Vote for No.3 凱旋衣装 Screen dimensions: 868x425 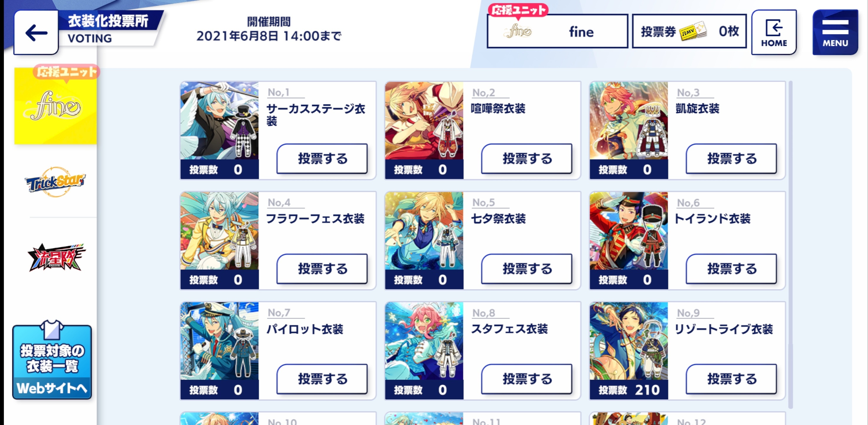click(732, 158)
